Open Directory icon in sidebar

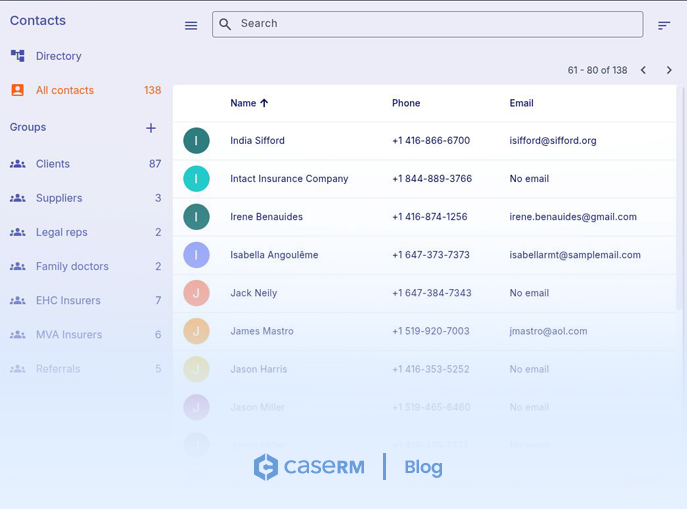[18, 56]
